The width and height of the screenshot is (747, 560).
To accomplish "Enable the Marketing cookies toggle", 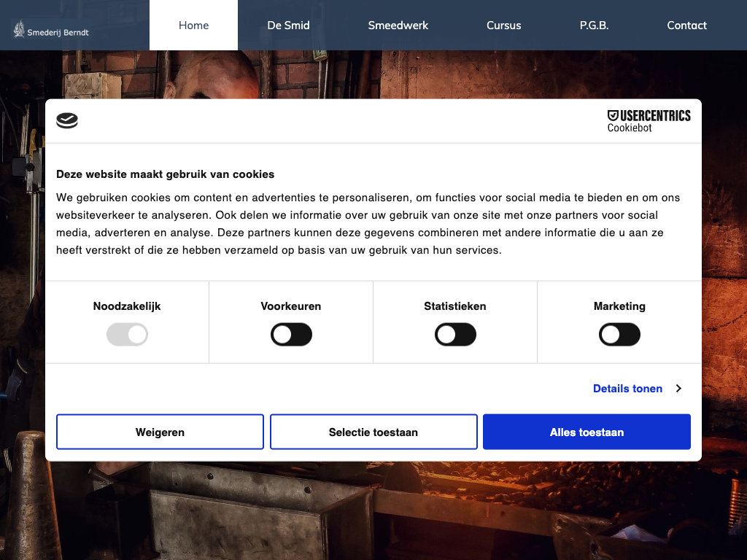I will pyautogui.click(x=619, y=335).
